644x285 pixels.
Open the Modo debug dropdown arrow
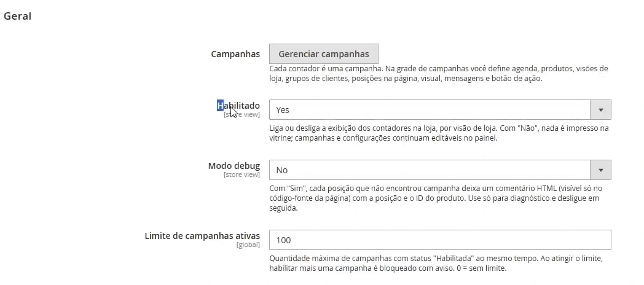click(x=600, y=170)
